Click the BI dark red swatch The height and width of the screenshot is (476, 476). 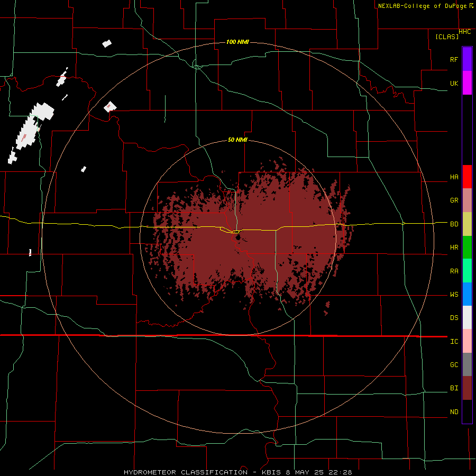pyautogui.click(x=467, y=388)
